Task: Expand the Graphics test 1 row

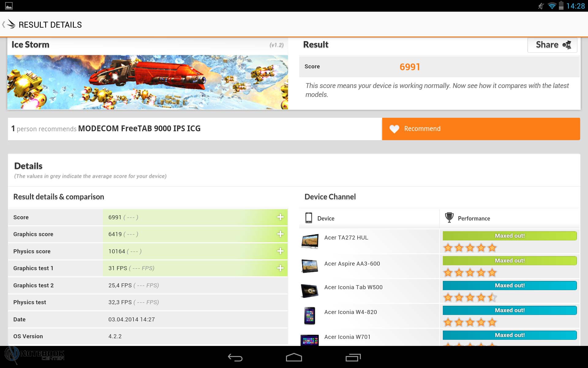Action: coord(280,268)
